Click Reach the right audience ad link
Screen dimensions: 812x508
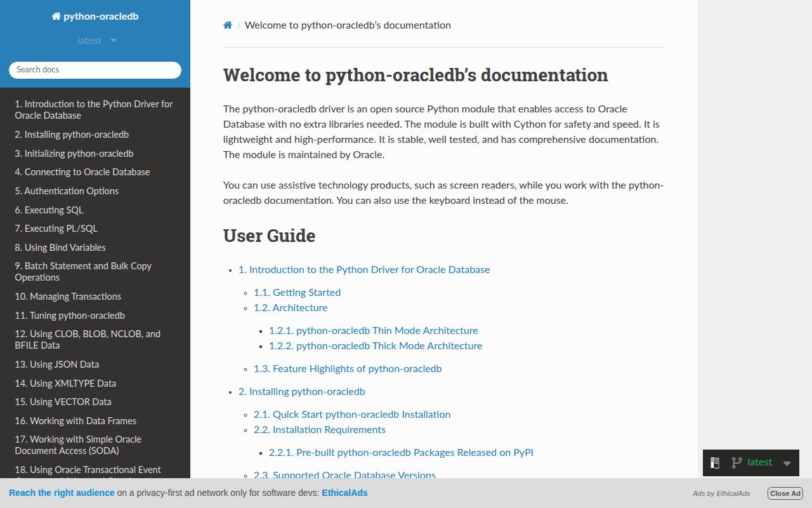coord(62,493)
